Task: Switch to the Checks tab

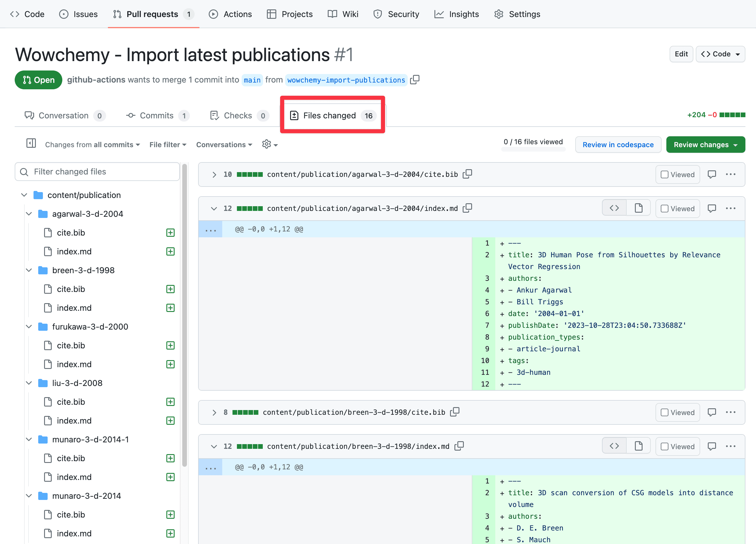Action: click(x=239, y=115)
